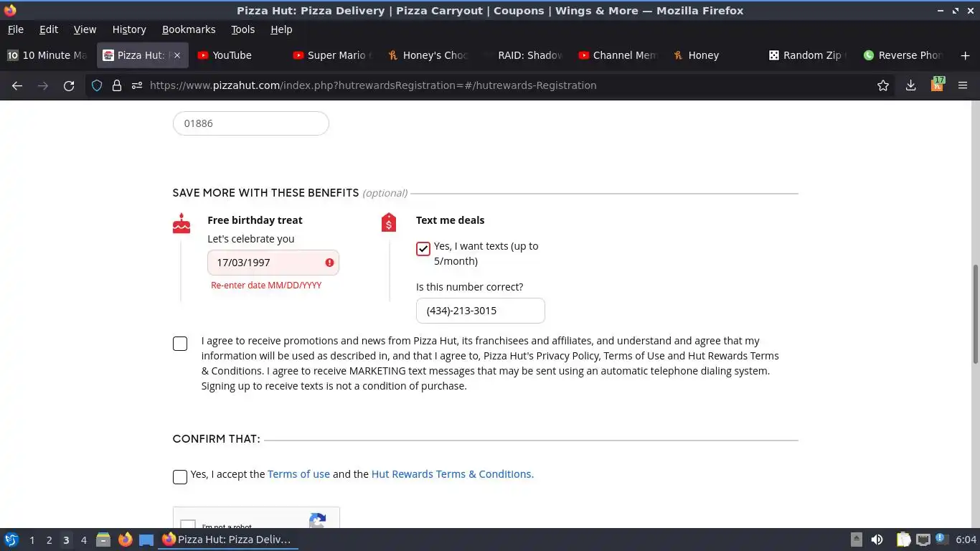
Task: Click the 'Re-enter date MM/DD/YYYY' error text
Action: (266, 286)
